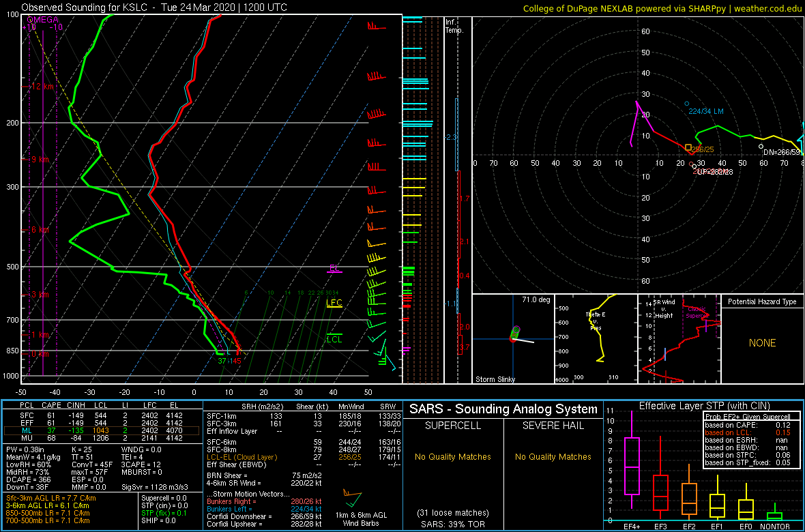This screenshot has width=805, height=532.
Task: Click the EL marker on the skew-T
Action: [x=335, y=268]
